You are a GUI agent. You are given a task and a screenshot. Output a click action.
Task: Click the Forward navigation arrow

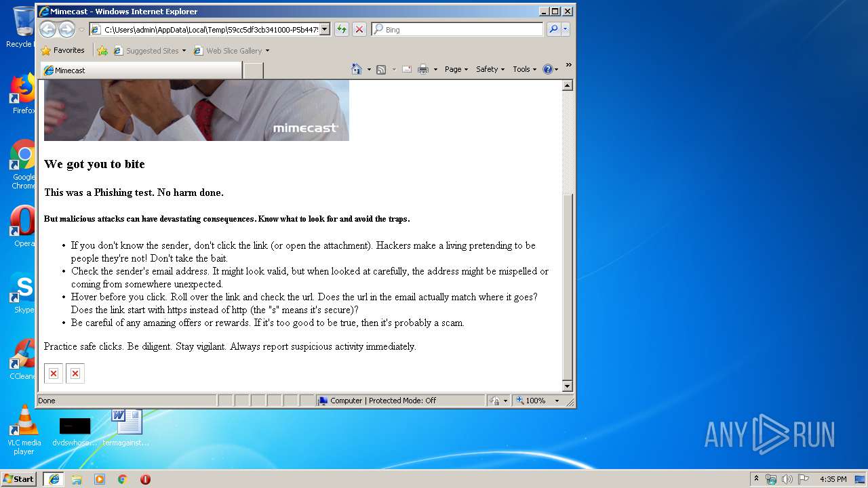pyautogui.click(x=66, y=29)
